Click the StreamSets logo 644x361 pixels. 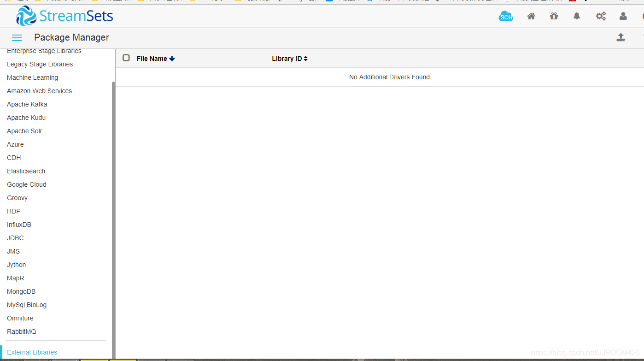click(x=64, y=16)
